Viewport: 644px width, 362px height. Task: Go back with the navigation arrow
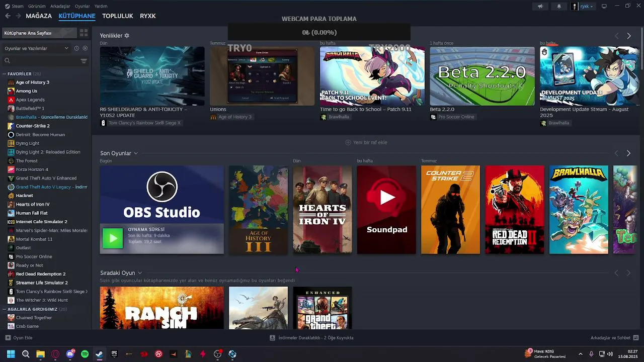coord(8,16)
